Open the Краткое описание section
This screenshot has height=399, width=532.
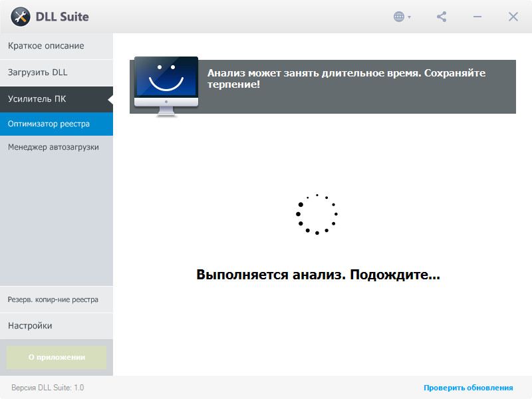[57, 46]
